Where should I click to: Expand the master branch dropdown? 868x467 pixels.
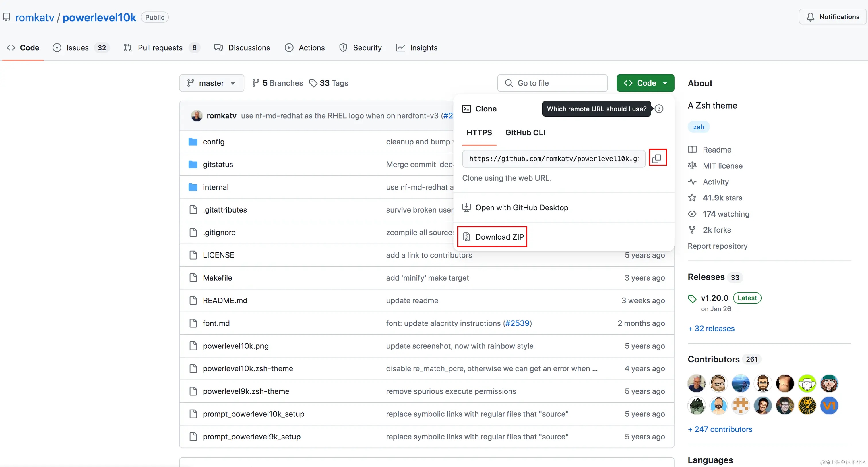tap(211, 83)
